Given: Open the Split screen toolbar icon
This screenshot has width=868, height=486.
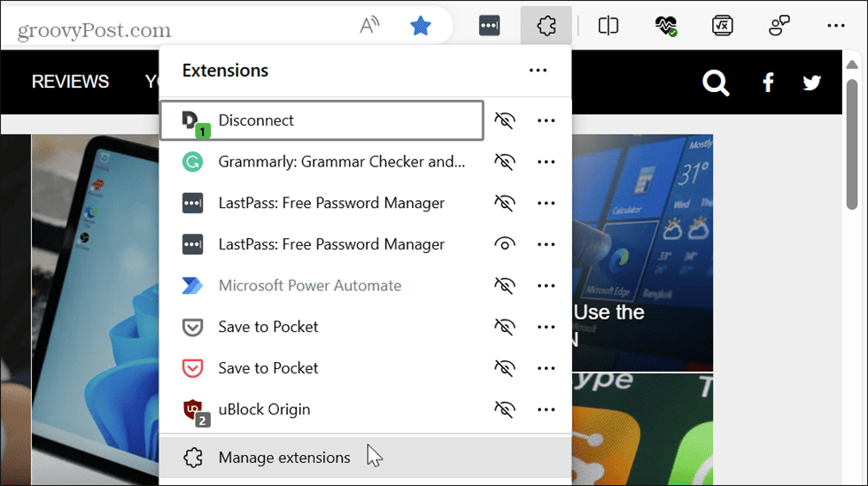Looking at the screenshot, I should (x=608, y=26).
